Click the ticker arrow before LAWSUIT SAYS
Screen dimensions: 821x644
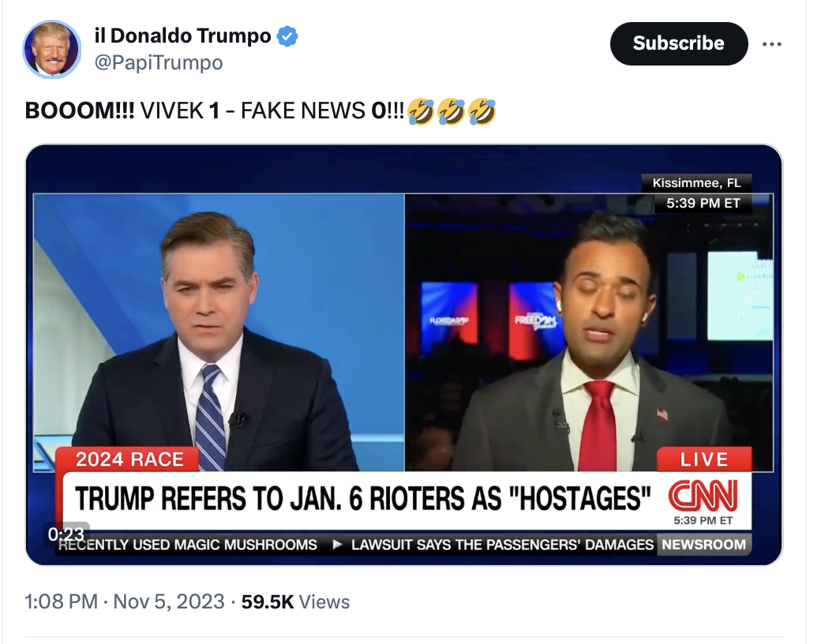pos(336,545)
